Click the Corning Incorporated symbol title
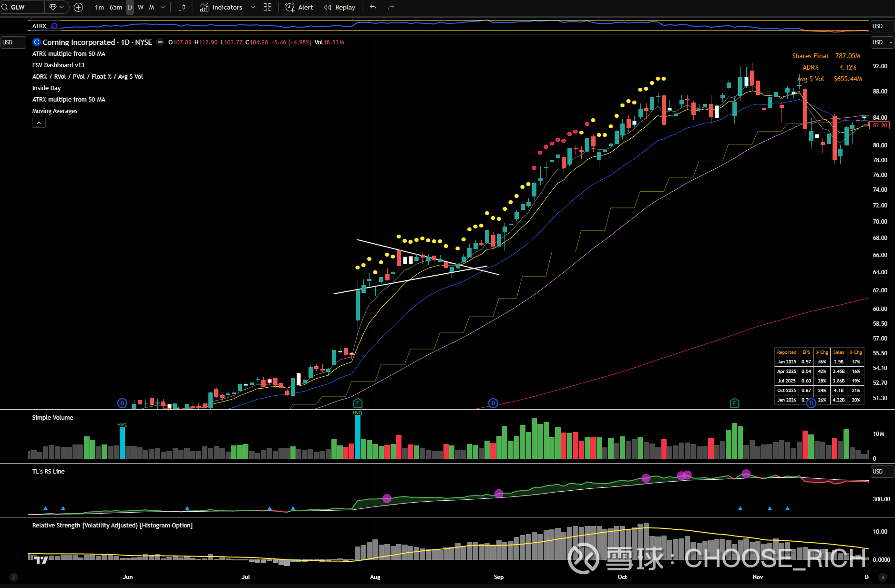 97,42
